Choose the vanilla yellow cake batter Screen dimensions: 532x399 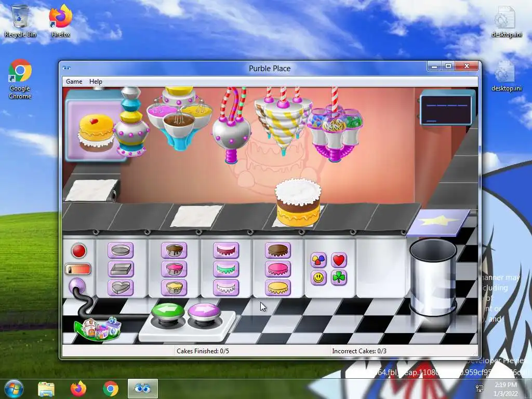(x=174, y=288)
